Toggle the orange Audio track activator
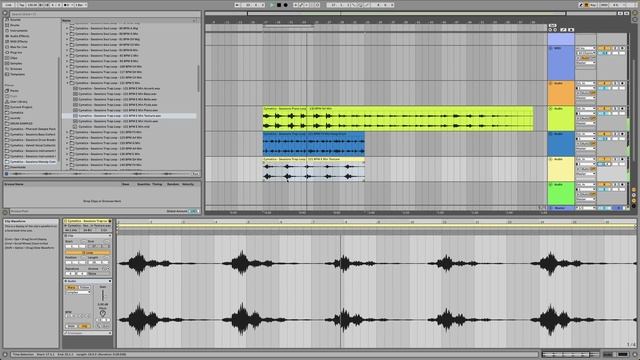640x360 pixels. (x=604, y=84)
